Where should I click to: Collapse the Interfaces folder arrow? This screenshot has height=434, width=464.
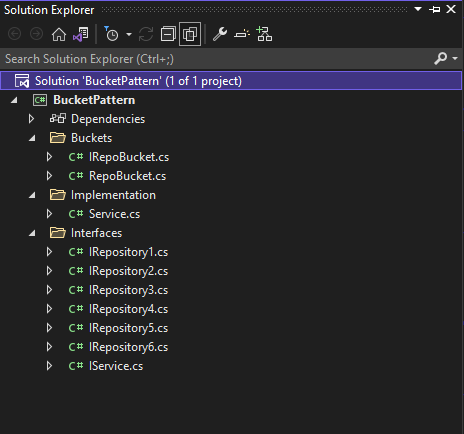click(32, 233)
